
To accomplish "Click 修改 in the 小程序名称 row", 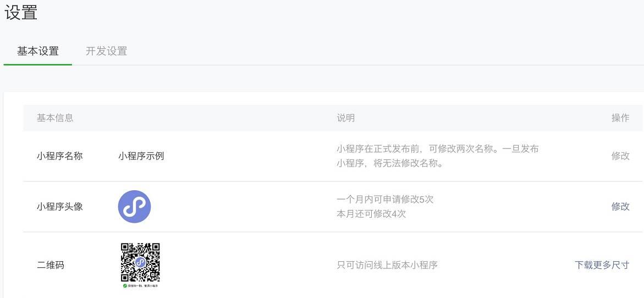I will click(x=620, y=156).
